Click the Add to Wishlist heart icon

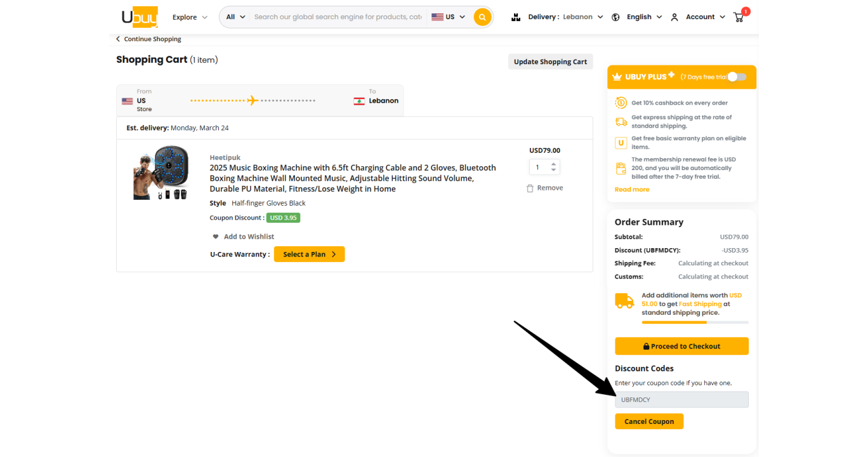click(x=215, y=237)
